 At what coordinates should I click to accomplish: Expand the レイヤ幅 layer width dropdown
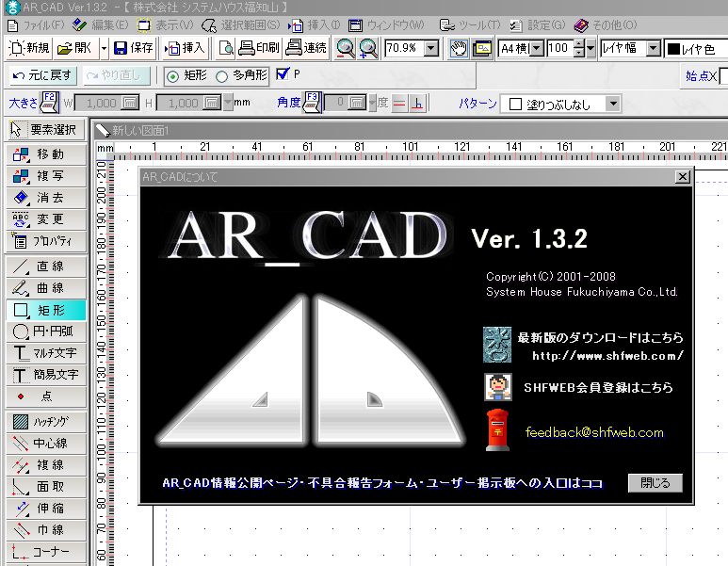point(654,48)
